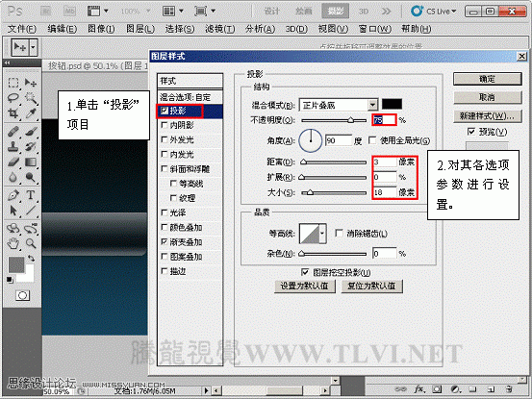Disable the 渐变叠加 checkbox

point(165,241)
